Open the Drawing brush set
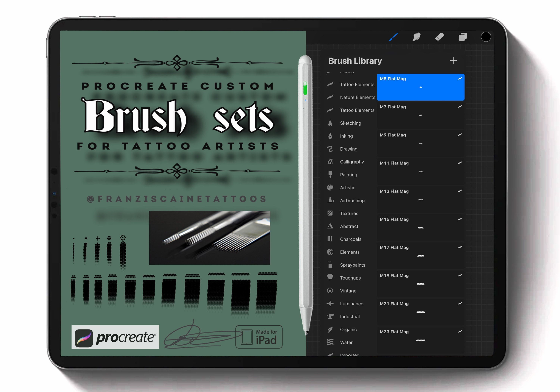 350,149
